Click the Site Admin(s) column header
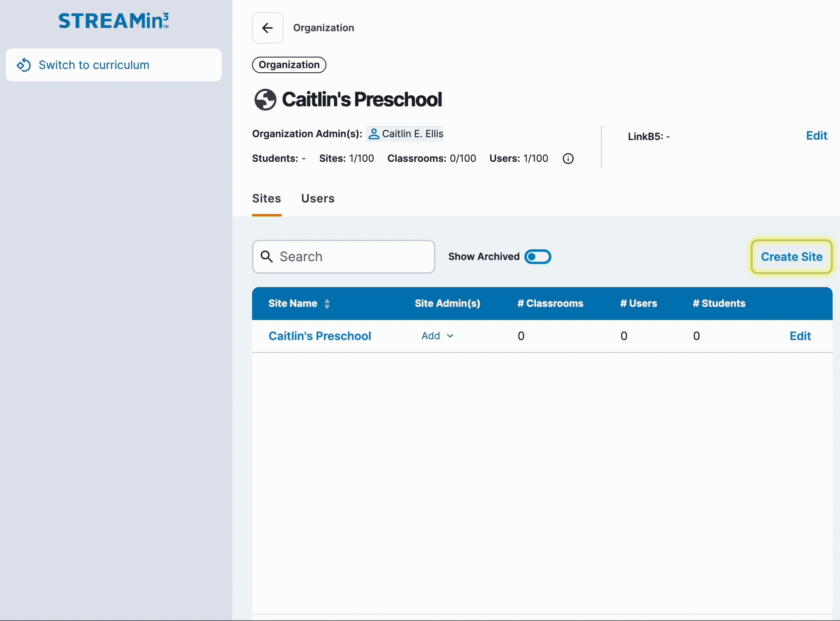 point(447,304)
